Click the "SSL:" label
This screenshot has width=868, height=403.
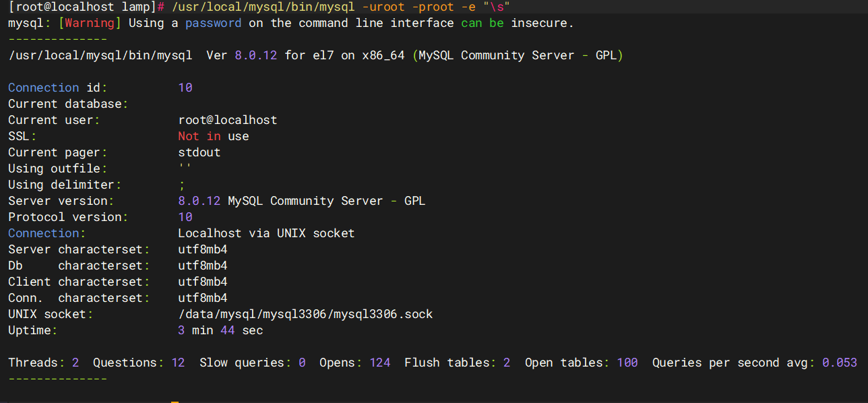[x=22, y=136]
